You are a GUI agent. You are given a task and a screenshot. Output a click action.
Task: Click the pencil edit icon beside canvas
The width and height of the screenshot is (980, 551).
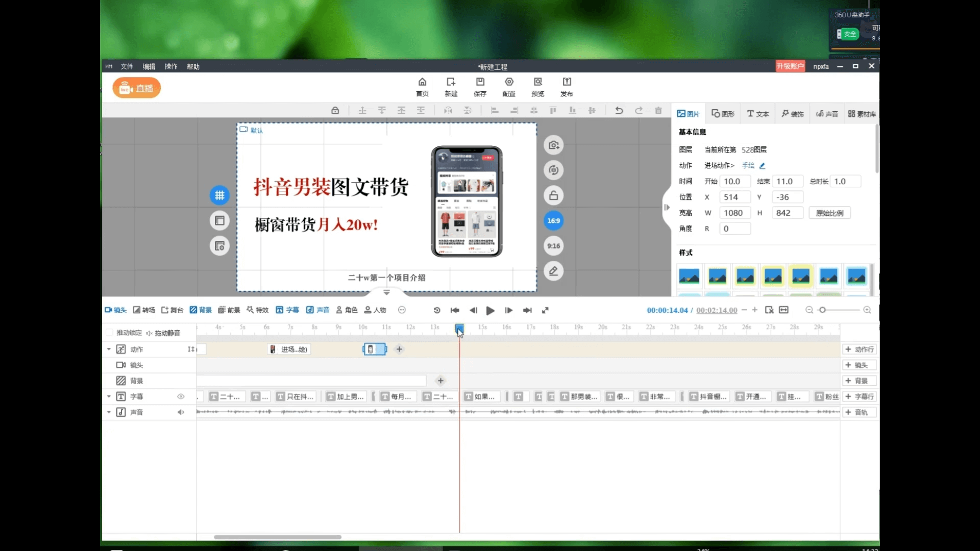[x=553, y=271]
